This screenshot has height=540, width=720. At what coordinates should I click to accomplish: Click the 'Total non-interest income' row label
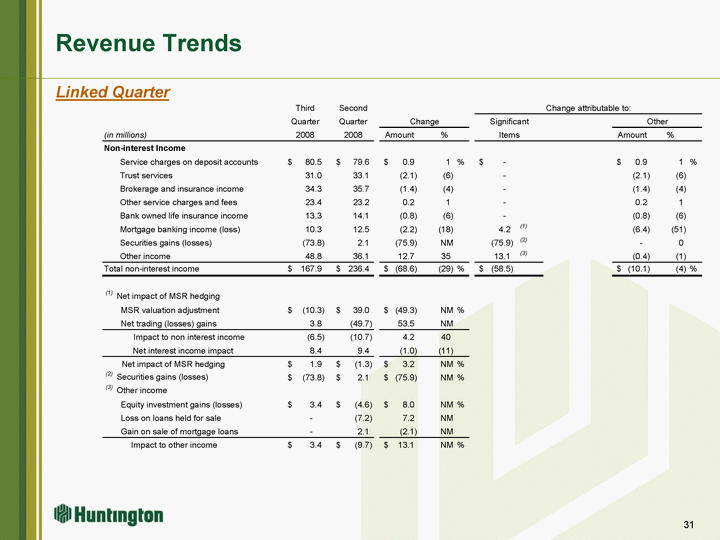pyautogui.click(x=152, y=269)
